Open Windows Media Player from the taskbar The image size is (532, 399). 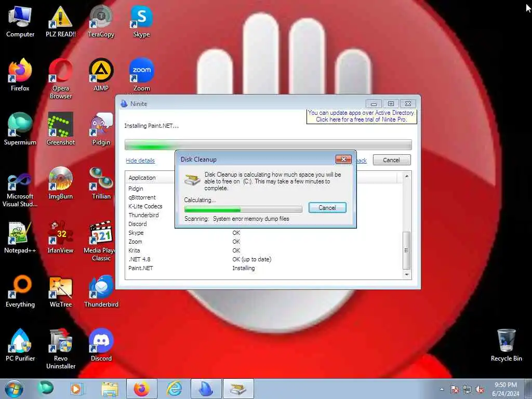[77, 389]
